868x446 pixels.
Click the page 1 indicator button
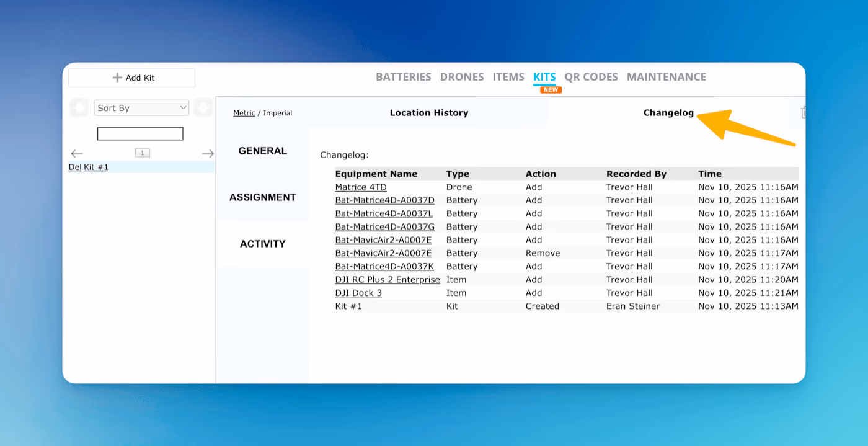click(x=142, y=153)
